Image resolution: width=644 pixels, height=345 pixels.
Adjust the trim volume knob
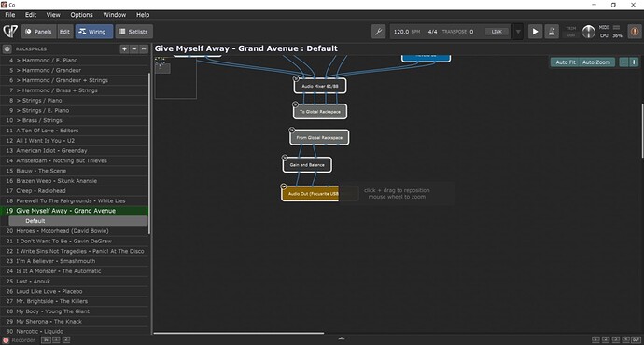(588, 32)
